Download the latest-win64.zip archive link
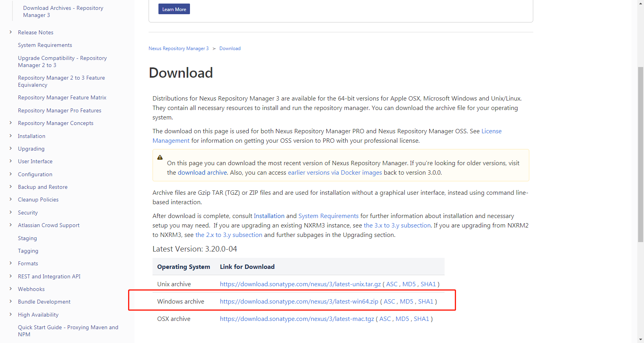The width and height of the screenshot is (644, 343). tap(299, 302)
